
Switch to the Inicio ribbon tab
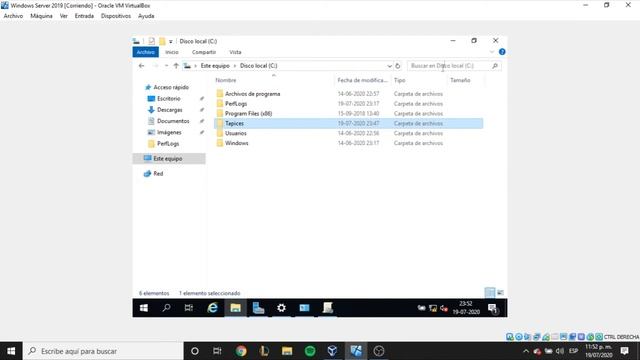[172, 52]
